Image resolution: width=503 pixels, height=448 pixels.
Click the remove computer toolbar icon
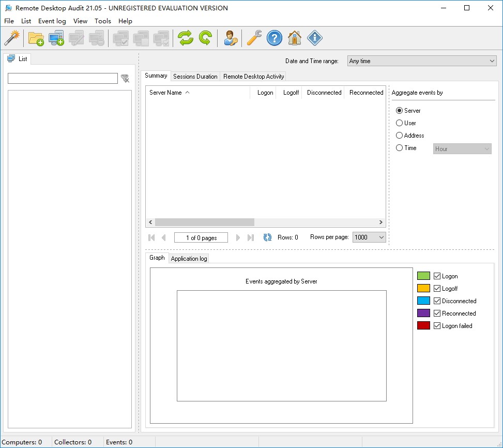point(97,38)
